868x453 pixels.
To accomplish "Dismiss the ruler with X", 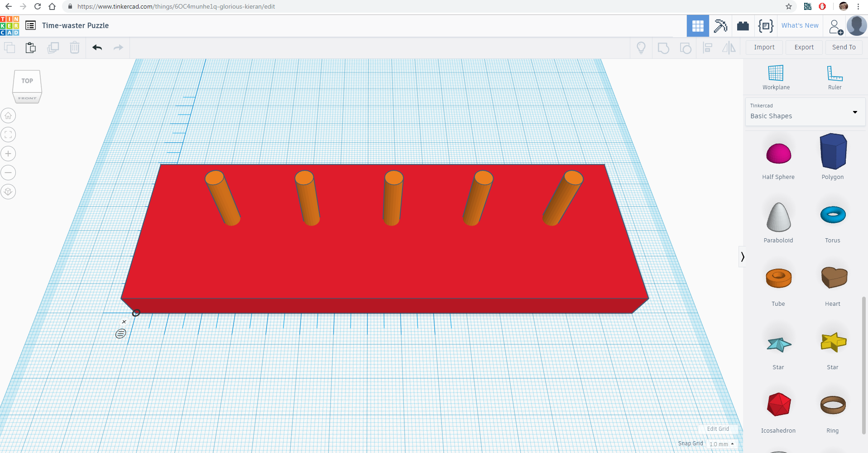I will tap(124, 322).
